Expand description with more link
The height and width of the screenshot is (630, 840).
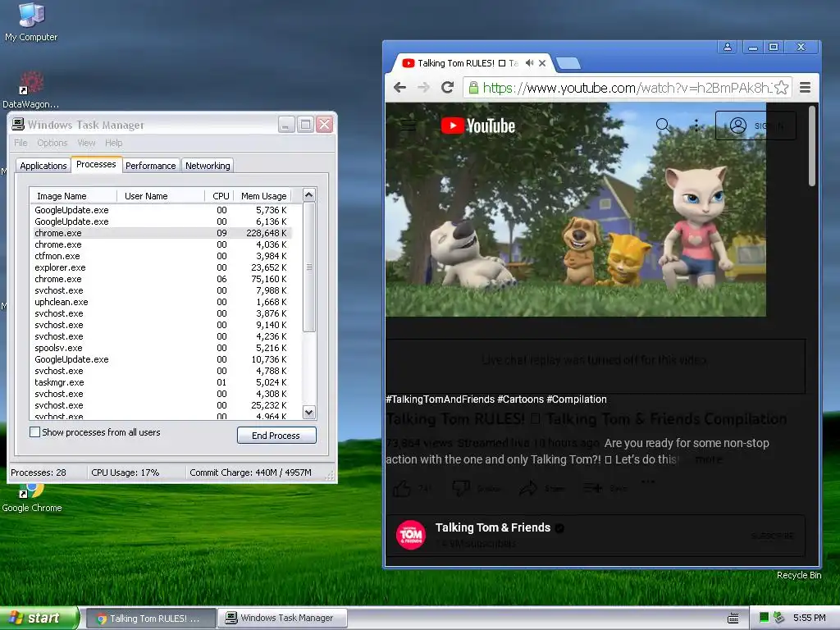[708, 459]
